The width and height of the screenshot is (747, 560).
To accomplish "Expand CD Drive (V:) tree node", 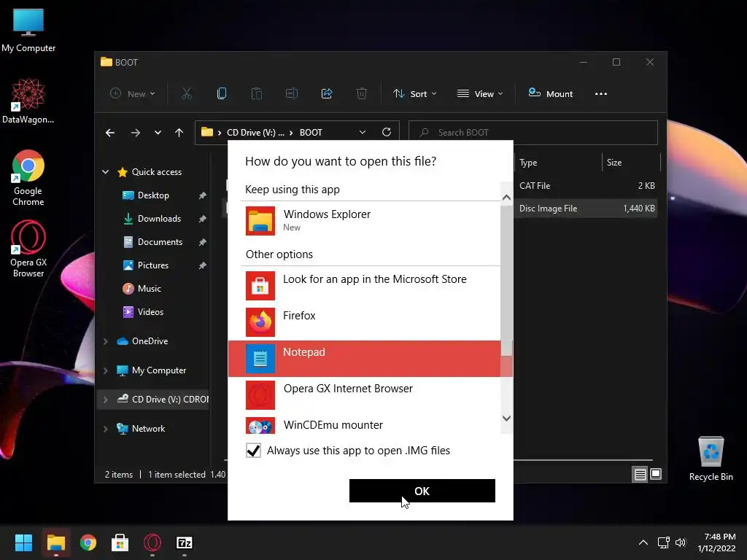I will click(x=105, y=400).
